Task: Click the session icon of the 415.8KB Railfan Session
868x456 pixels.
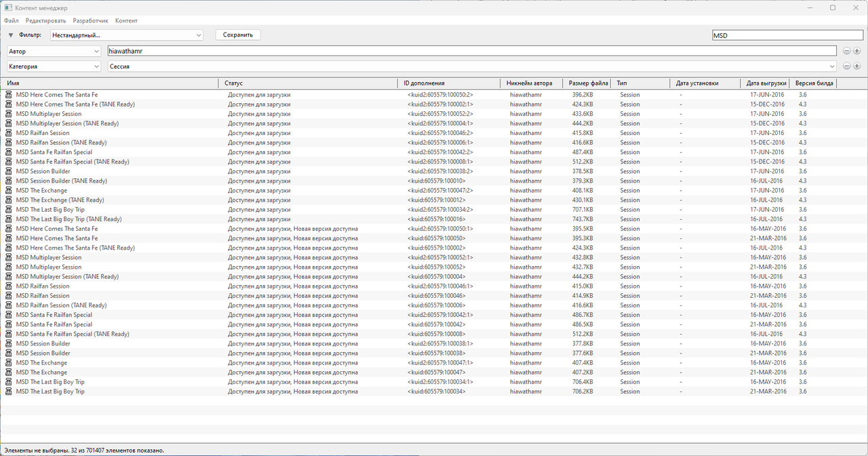Action: [x=9, y=133]
